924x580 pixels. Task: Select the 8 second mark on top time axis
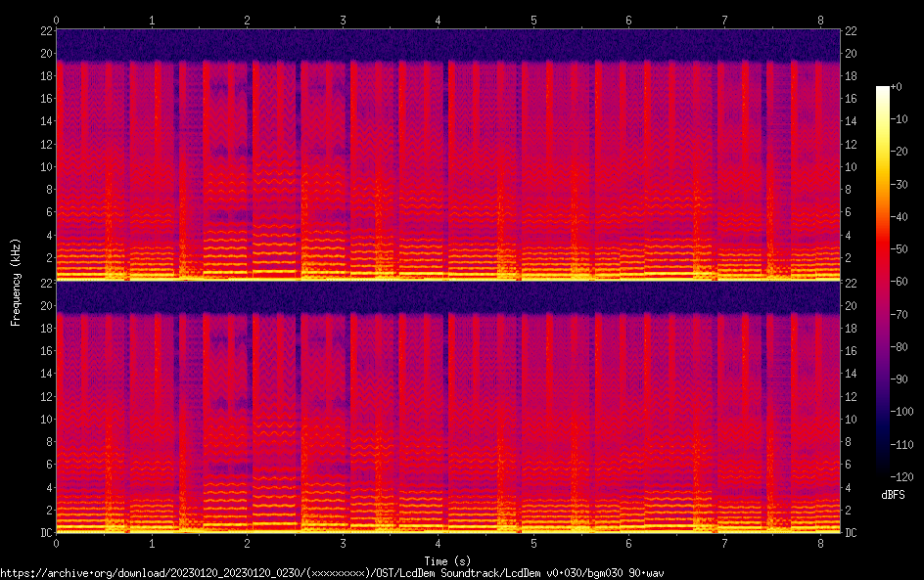point(820,20)
